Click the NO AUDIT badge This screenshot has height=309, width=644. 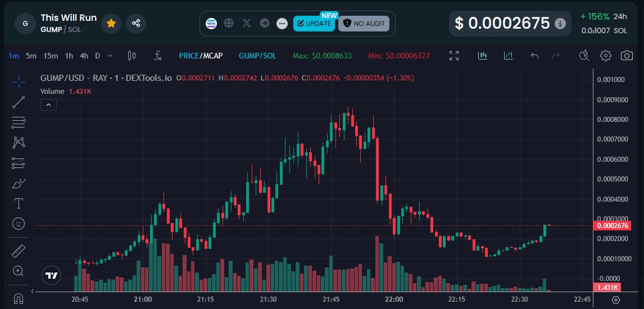tap(364, 24)
